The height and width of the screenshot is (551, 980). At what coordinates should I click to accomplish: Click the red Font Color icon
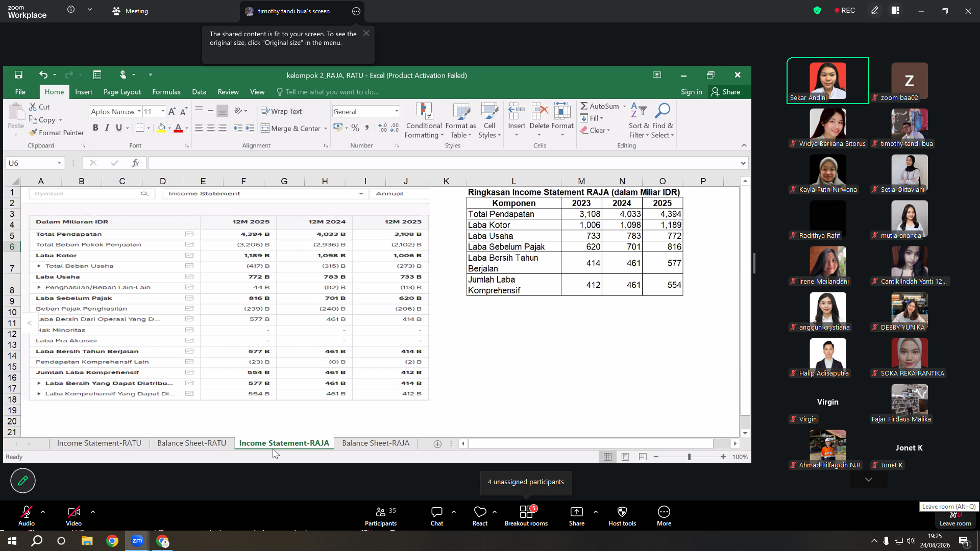(178, 128)
